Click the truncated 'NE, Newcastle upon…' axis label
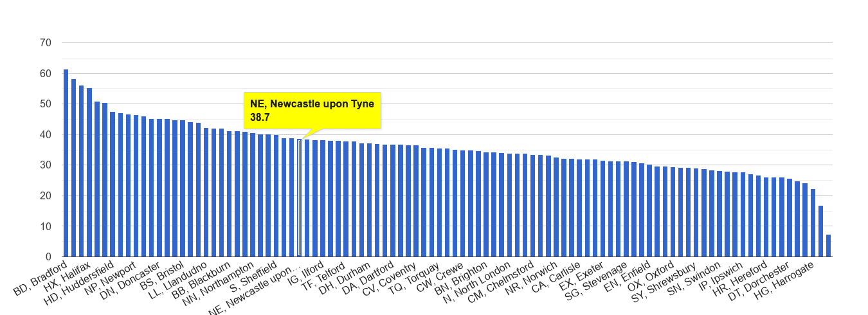 tap(254, 288)
